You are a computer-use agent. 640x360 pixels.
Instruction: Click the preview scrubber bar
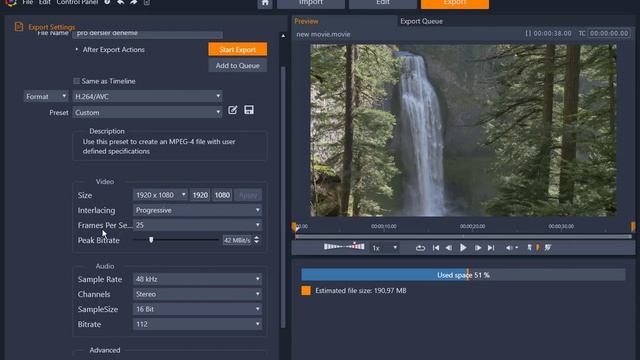coord(463,236)
